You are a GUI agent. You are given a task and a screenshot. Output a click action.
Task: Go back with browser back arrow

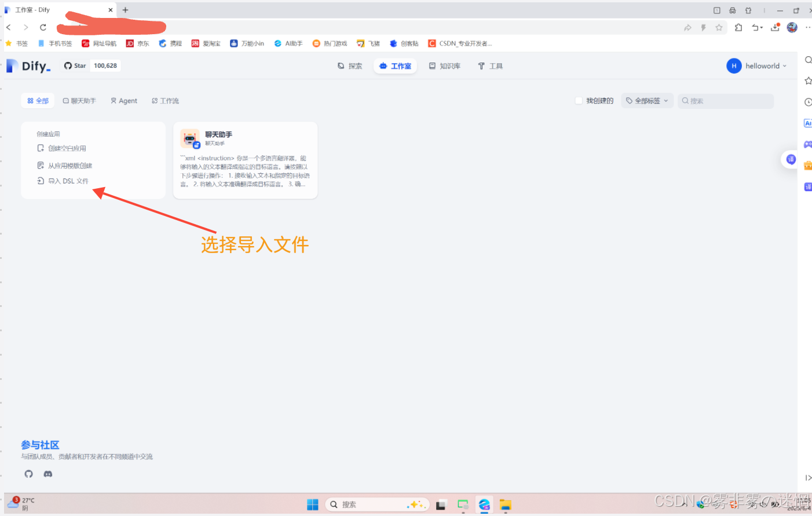click(9, 27)
